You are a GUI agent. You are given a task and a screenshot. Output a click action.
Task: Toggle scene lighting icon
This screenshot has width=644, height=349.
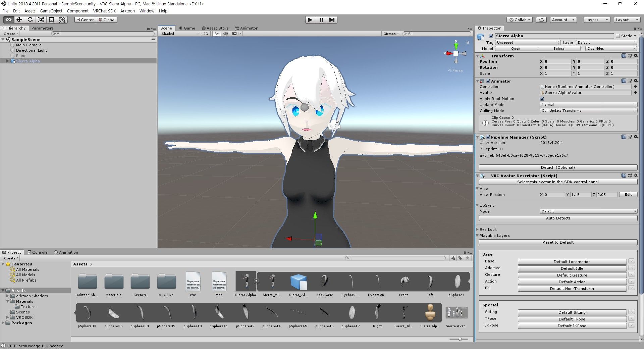pyautogui.click(x=217, y=34)
